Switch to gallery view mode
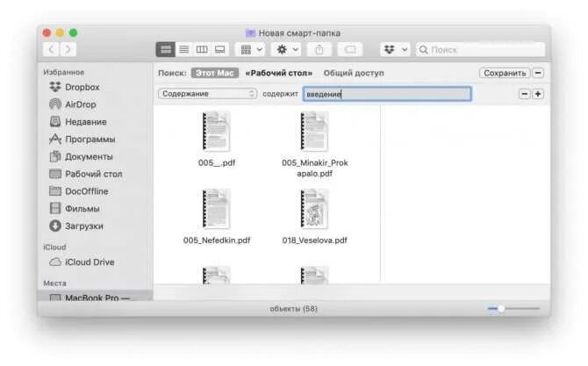Image resolution: width=588 pixels, height=366 pixels. click(219, 49)
